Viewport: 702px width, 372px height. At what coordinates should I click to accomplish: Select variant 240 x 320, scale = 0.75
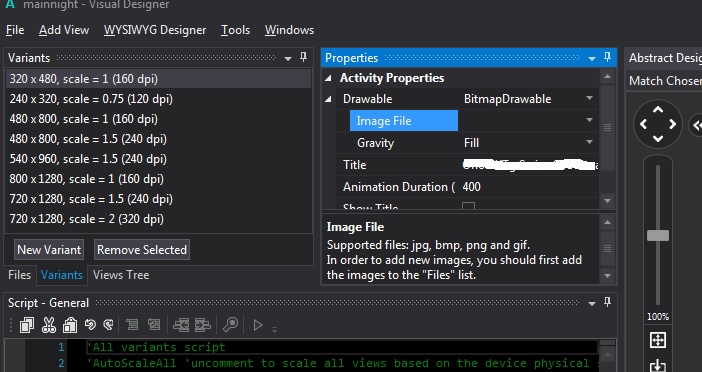158,99
